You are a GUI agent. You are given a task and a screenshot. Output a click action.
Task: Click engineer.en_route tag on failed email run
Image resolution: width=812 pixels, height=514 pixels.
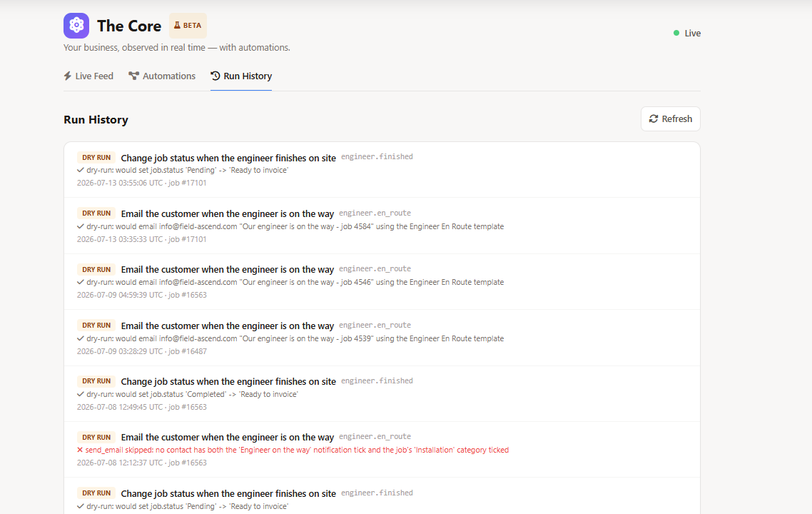[375, 436]
